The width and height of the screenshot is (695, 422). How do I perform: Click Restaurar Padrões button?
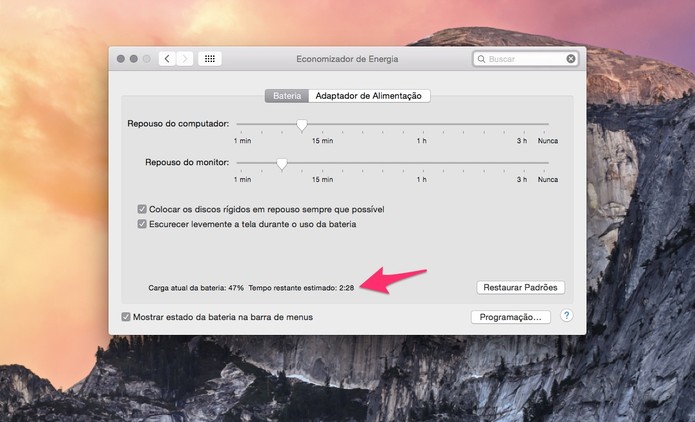point(520,287)
